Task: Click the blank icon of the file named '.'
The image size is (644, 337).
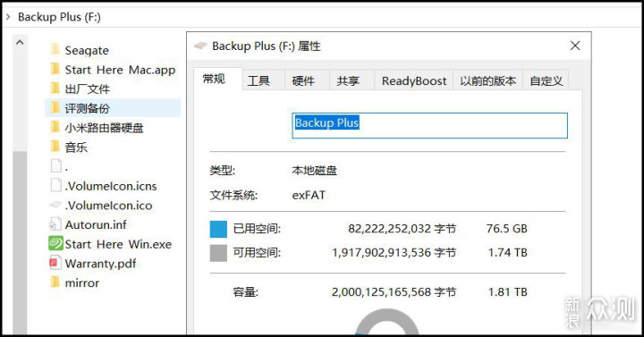Action: 55,166
